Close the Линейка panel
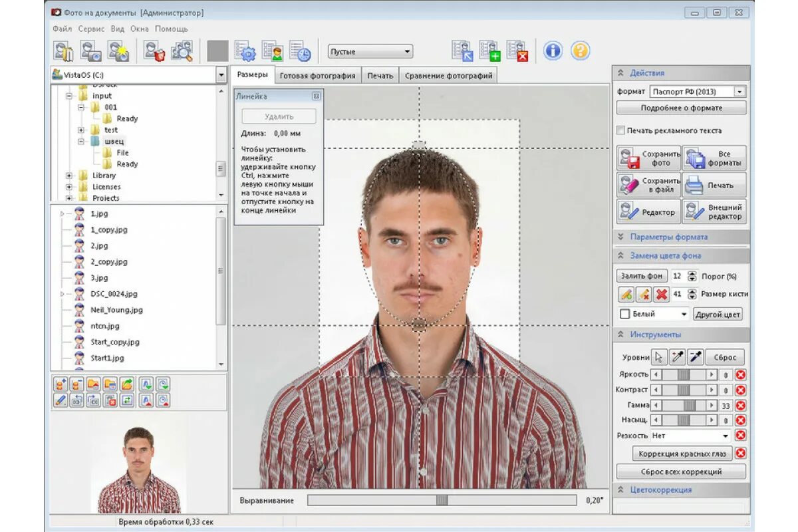Screen dimensions: 798x532 [317, 96]
